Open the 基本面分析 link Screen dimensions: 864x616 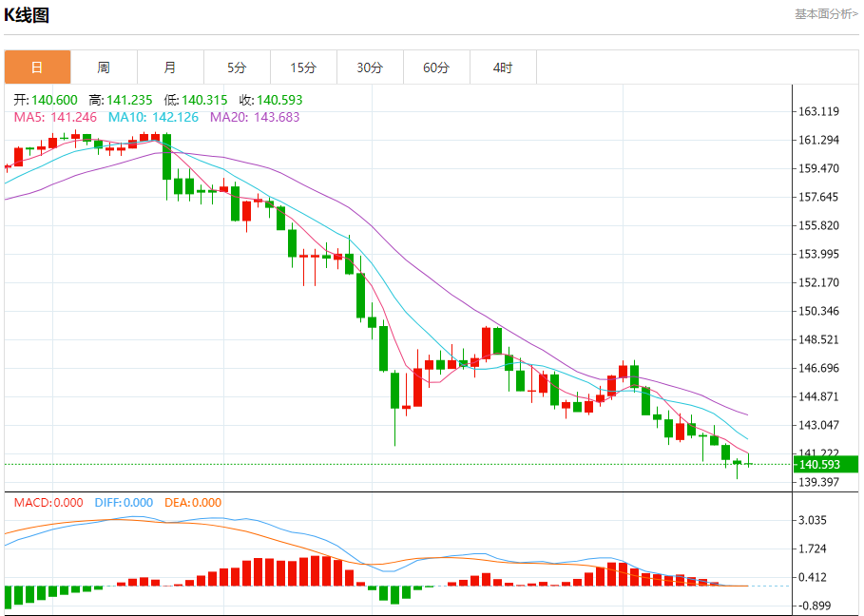[826, 14]
